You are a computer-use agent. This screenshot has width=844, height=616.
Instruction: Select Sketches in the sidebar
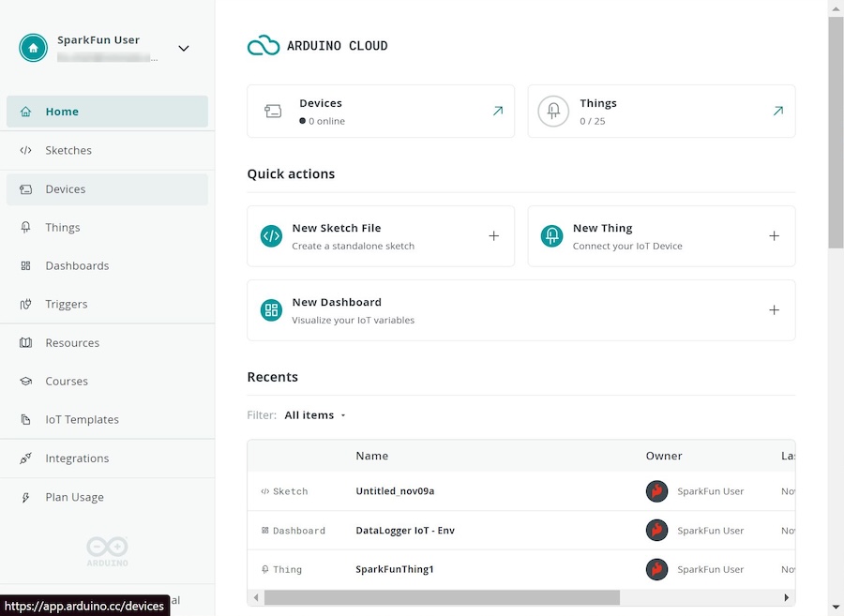[68, 150]
